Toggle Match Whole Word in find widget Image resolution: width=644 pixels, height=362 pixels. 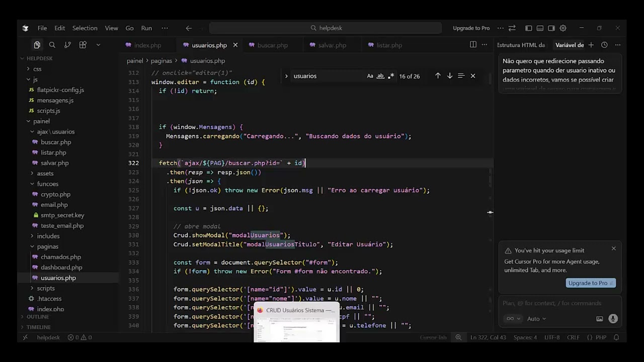[x=380, y=76]
